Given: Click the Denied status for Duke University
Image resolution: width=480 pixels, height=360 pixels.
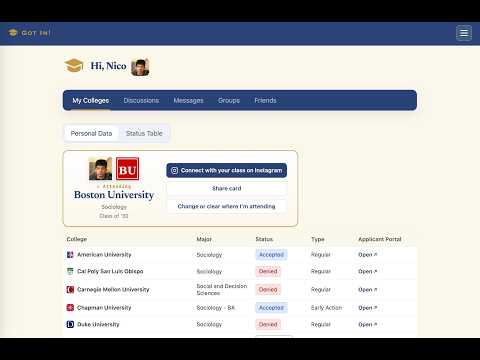Looking at the screenshot, I should point(268,324).
